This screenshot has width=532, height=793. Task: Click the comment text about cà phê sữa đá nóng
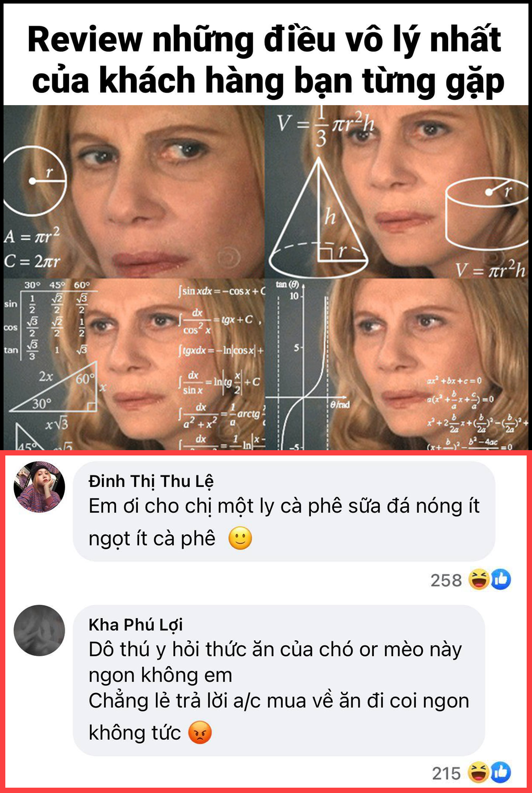point(284,522)
